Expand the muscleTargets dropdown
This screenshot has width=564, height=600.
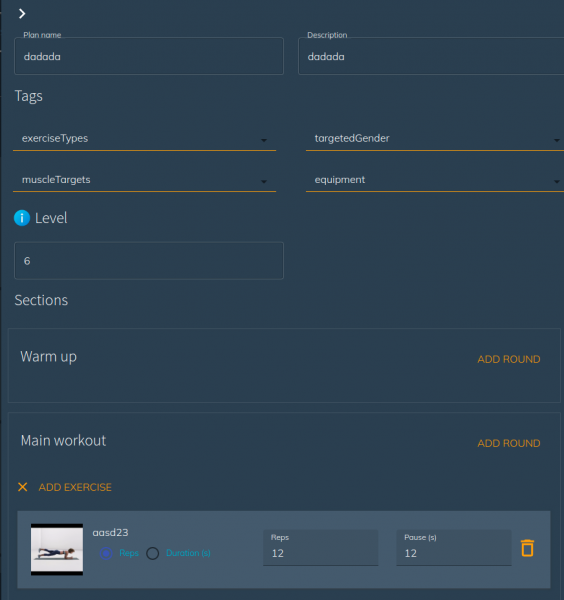pyautogui.click(x=144, y=180)
